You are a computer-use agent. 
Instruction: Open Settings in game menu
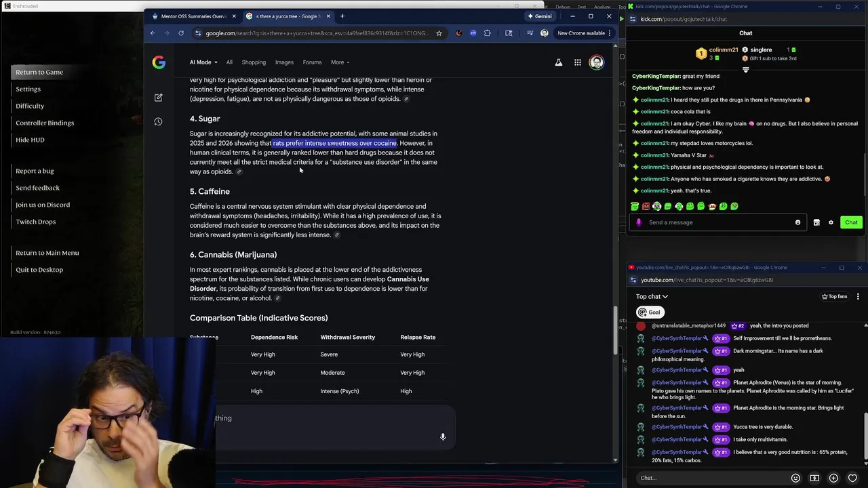point(28,89)
